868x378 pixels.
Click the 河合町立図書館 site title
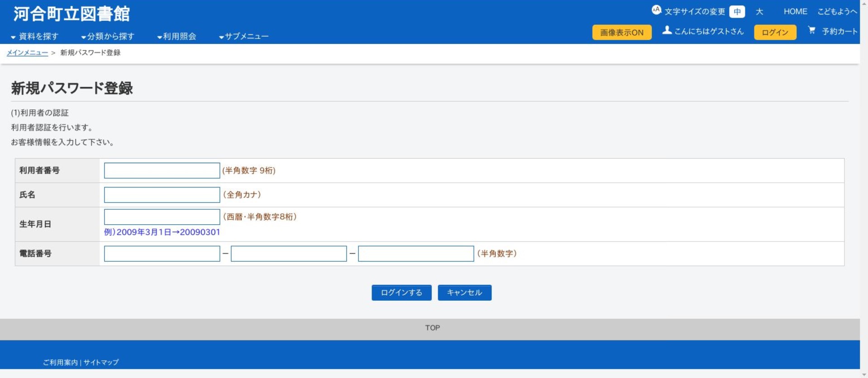pyautogui.click(x=72, y=14)
